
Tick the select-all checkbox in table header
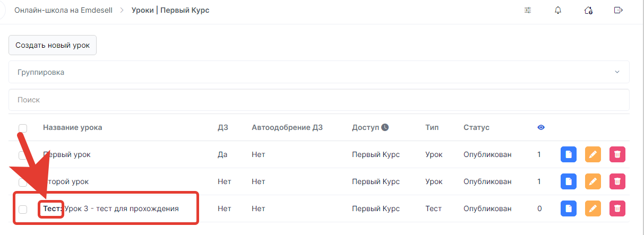coord(23,128)
